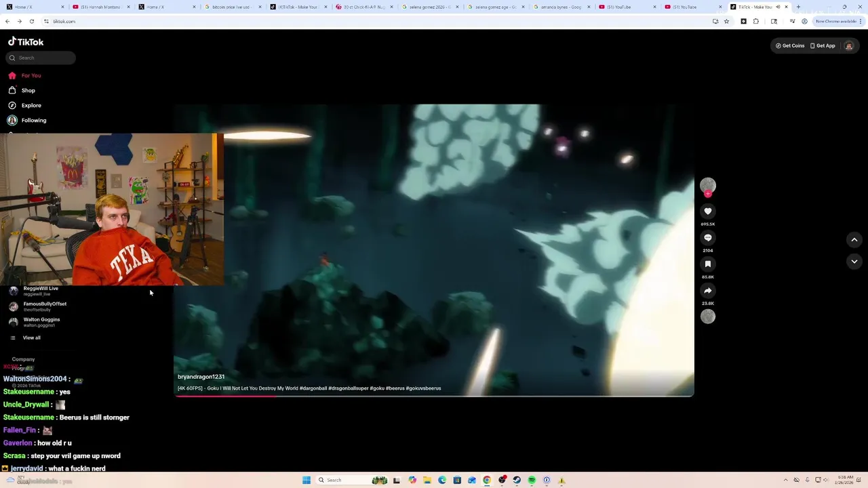Like the video with heart icon
This screenshot has height=488, width=868.
pos(707,211)
